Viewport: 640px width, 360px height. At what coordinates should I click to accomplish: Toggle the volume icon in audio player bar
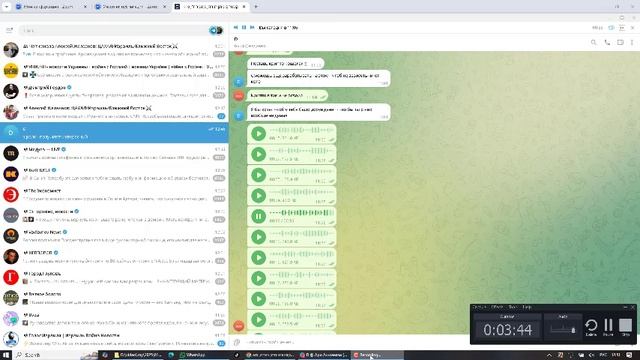[x=611, y=28]
